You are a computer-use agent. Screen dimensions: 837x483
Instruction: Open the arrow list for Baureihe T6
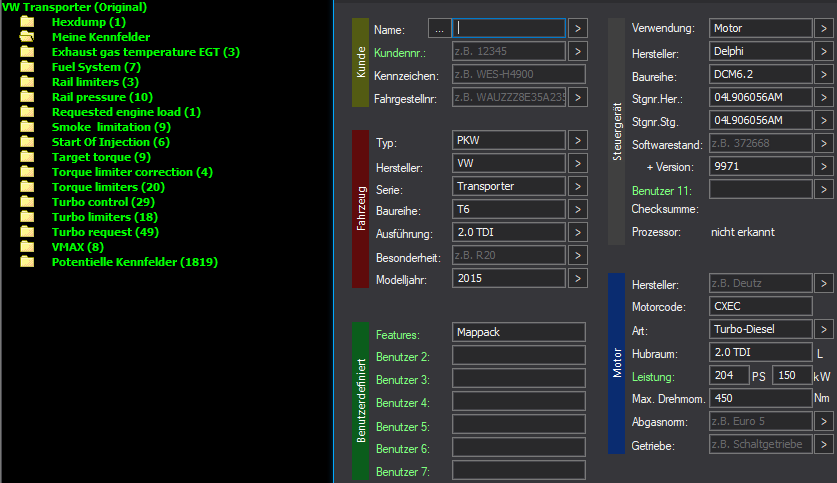(578, 209)
